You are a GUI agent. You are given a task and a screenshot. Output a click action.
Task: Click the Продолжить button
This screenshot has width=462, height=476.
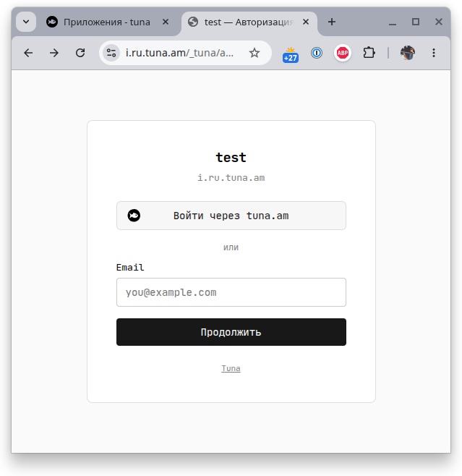pos(231,332)
